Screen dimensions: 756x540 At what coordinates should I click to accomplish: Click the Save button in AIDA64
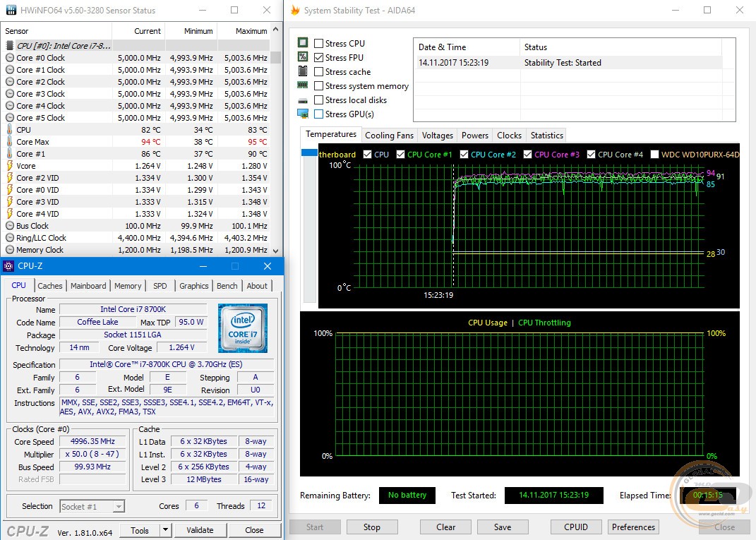point(503,527)
